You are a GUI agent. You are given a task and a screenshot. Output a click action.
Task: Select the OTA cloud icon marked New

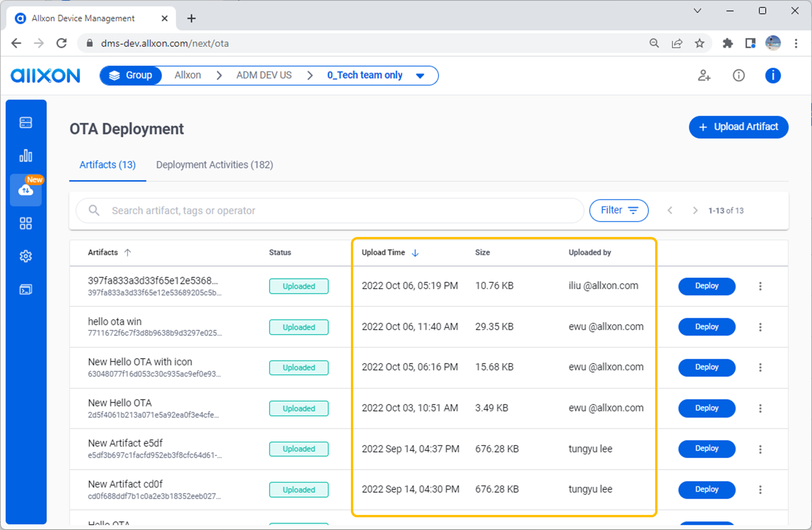[25, 190]
